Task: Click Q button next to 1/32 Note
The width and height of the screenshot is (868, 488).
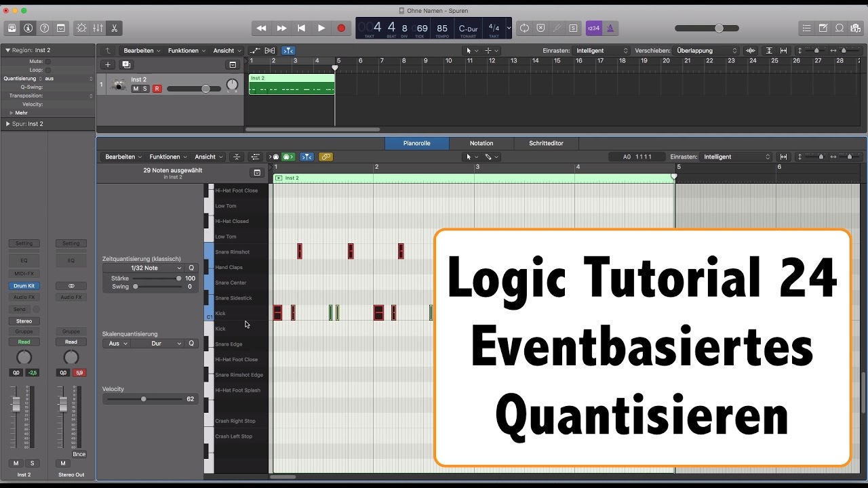Action: tap(191, 268)
